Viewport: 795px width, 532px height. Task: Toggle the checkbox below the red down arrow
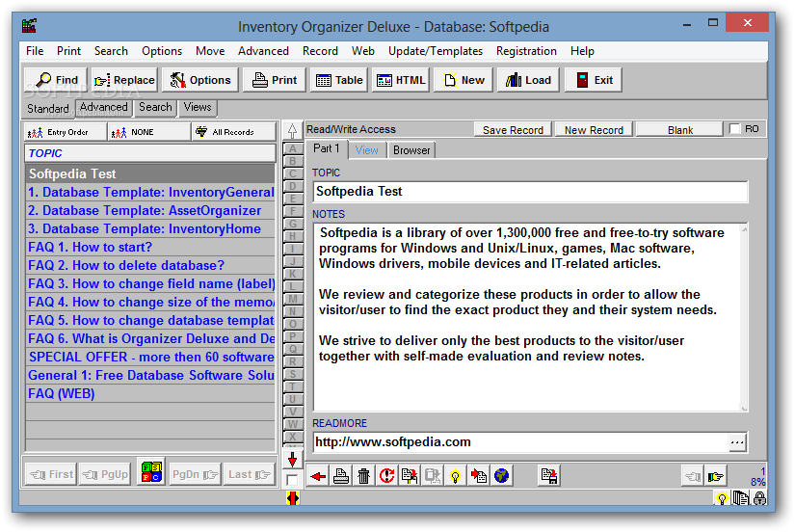(292, 479)
